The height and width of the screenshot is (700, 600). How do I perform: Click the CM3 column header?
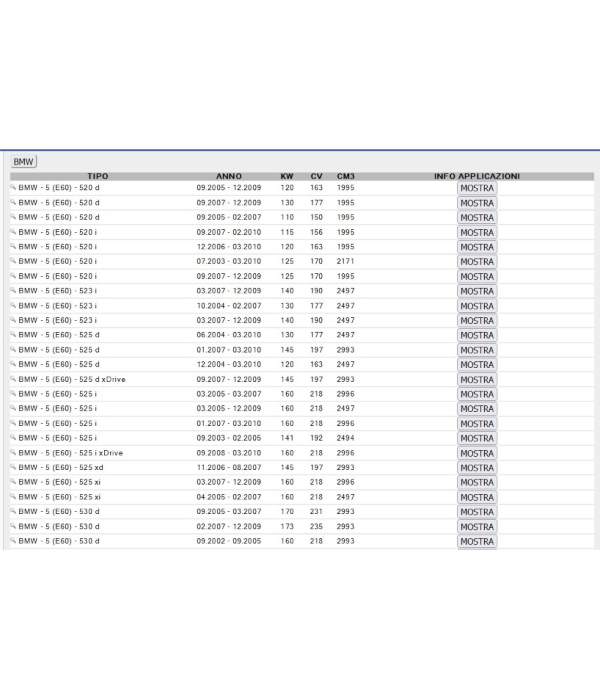pyautogui.click(x=346, y=177)
